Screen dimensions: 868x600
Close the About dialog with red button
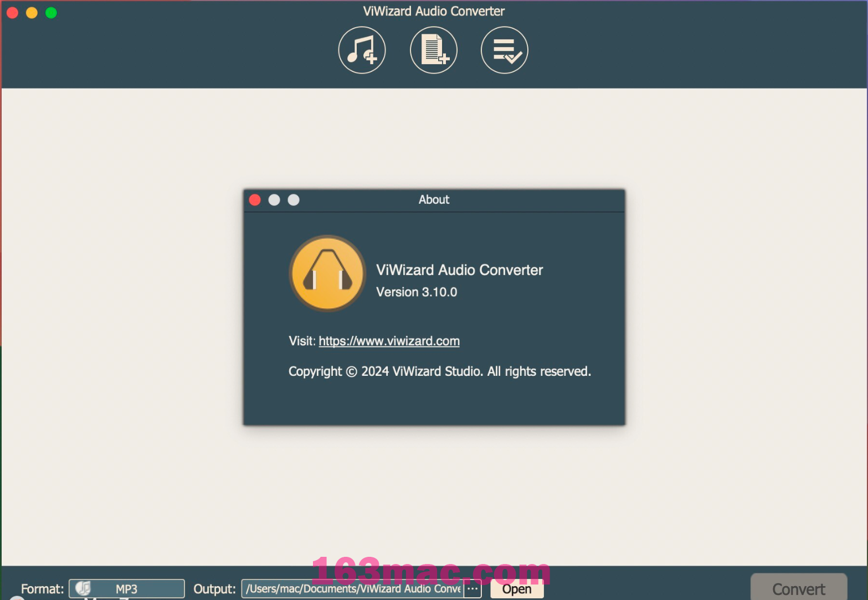[x=255, y=200]
